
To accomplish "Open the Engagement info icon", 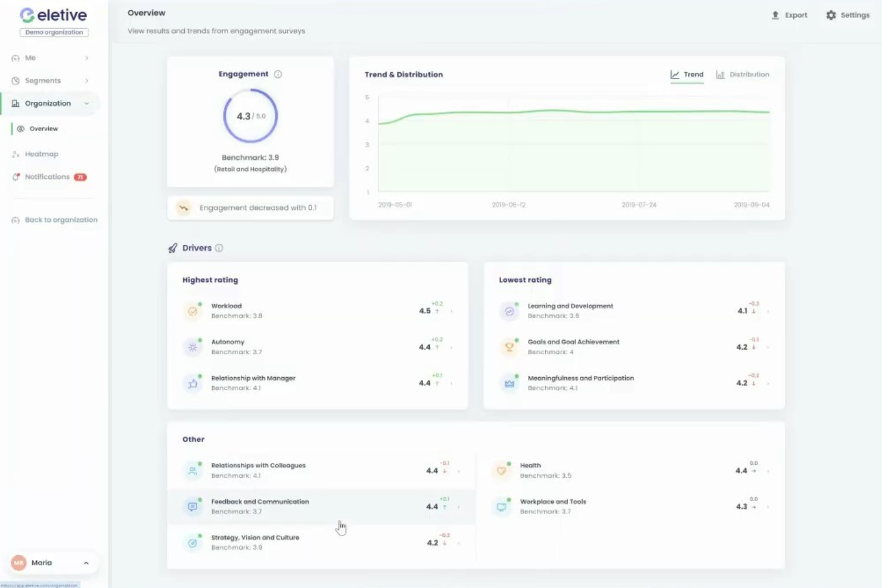I will tap(278, 74).
